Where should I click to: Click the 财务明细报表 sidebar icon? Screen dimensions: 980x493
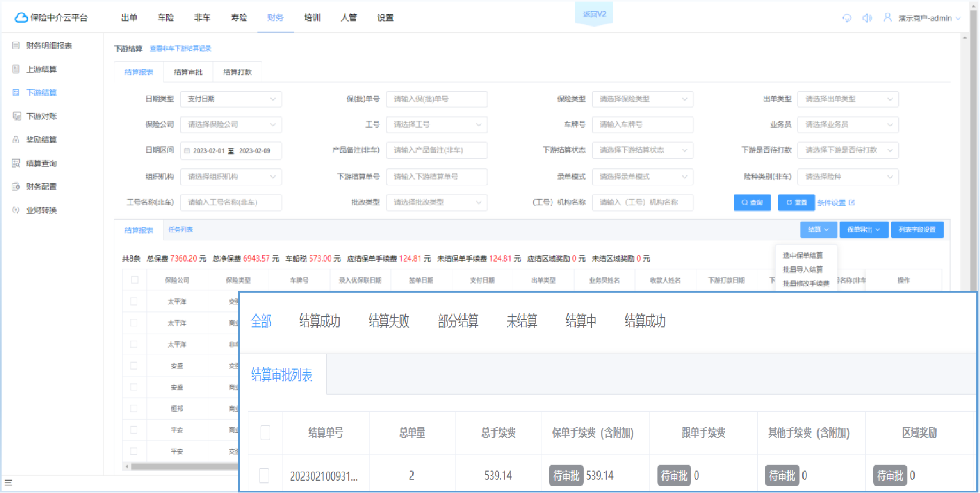pos(16,45)
